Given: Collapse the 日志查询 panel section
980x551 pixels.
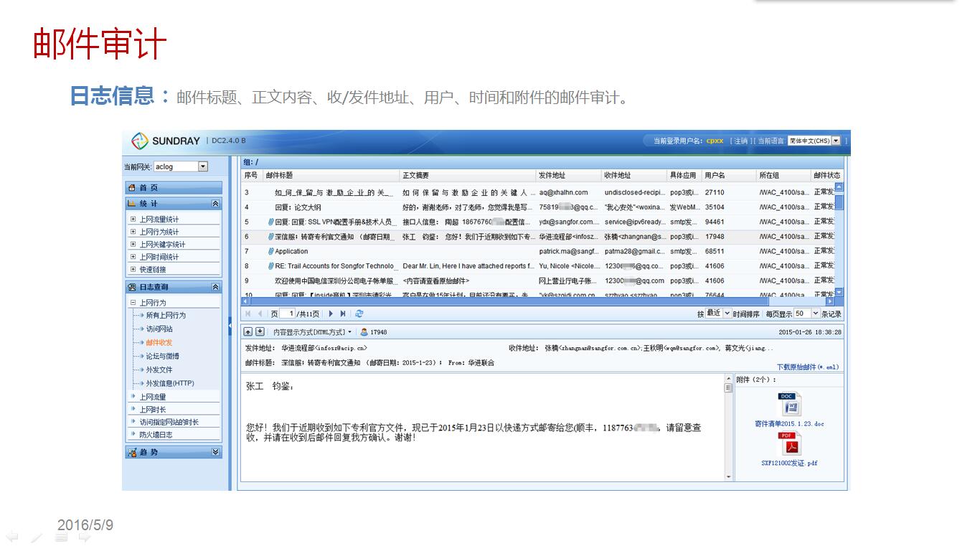Looking at the screenshot, I should pos(215,287).
